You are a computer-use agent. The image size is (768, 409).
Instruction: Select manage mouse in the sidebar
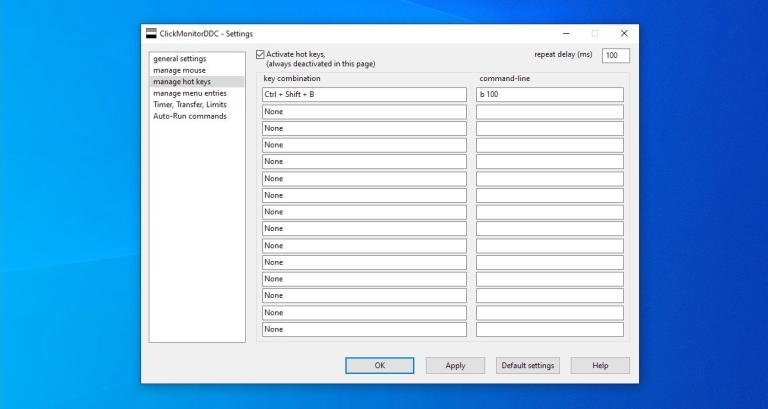[x=179, y=70]
